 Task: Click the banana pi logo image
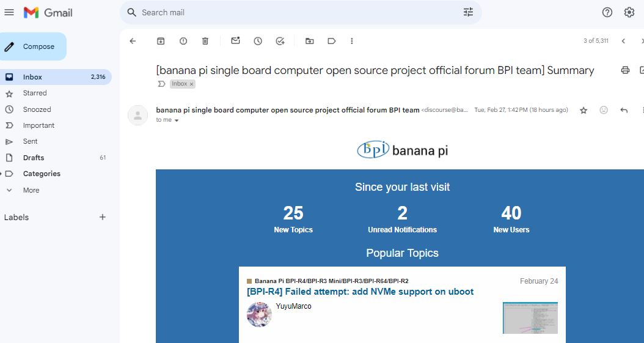pos(403,150)
